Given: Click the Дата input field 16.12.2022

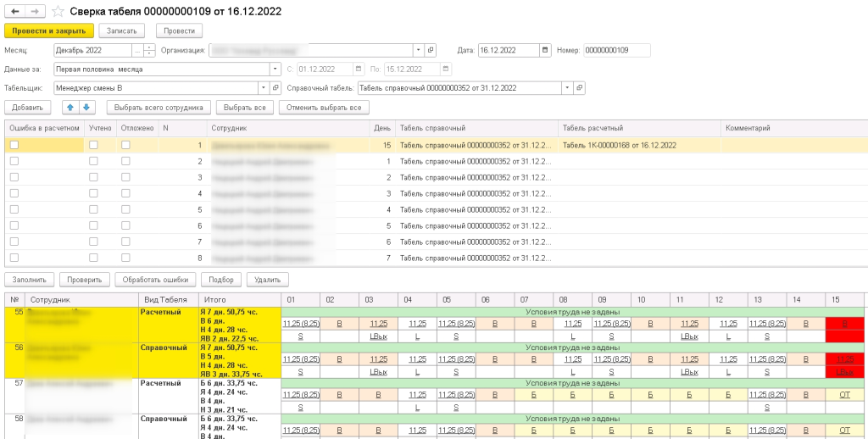Looking at the screenshot, I should pyautogui.click(x=509, y=50).
